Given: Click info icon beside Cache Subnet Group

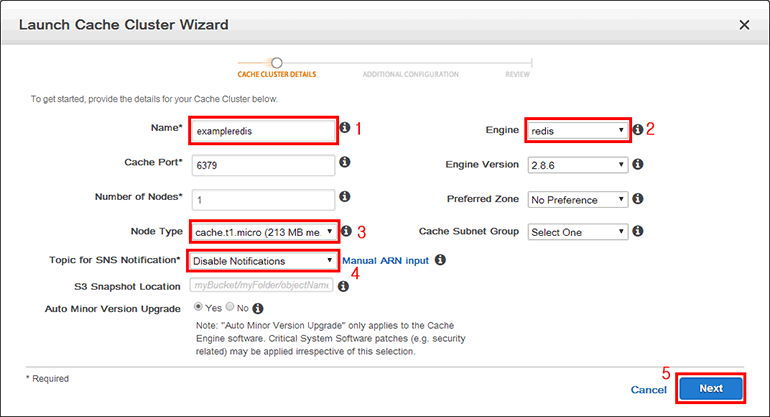Looking at the screenshot, I should point(637,231).
